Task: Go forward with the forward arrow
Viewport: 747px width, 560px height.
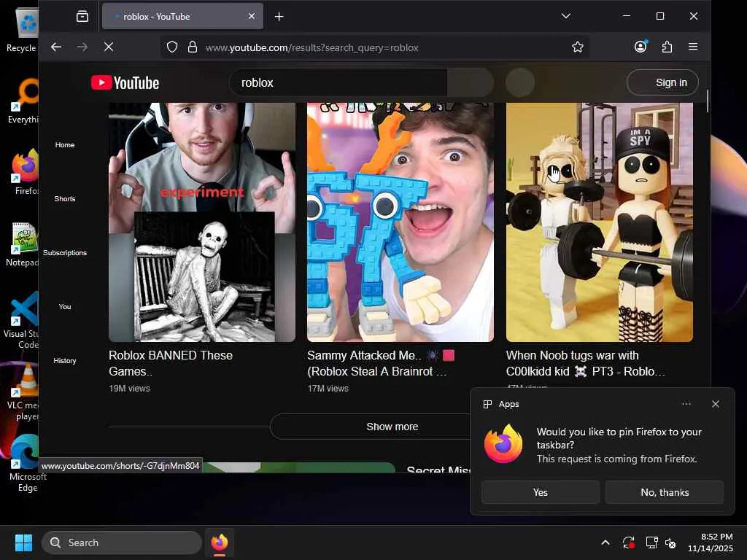Action: (82, 47)
